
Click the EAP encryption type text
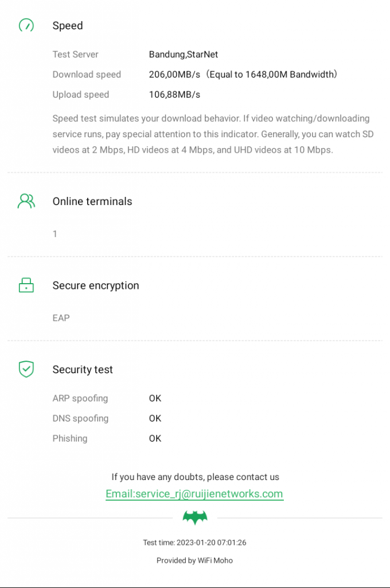[61, 318]
